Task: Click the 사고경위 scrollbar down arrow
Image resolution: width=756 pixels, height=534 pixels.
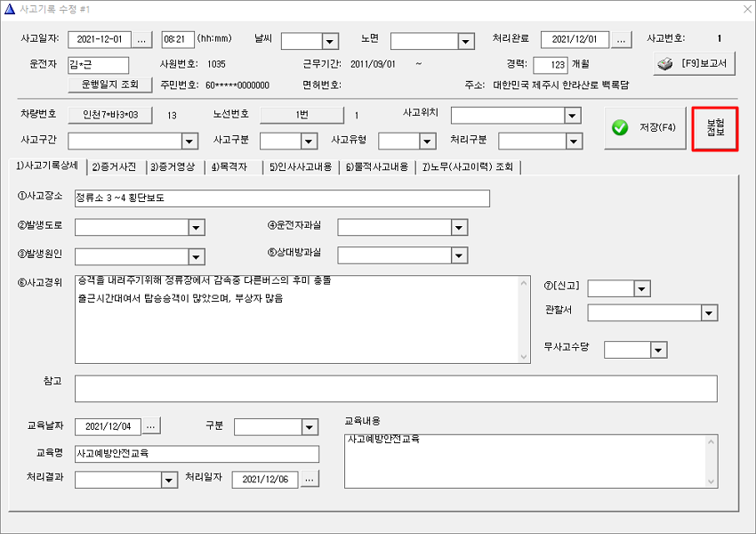Action: 524,357
